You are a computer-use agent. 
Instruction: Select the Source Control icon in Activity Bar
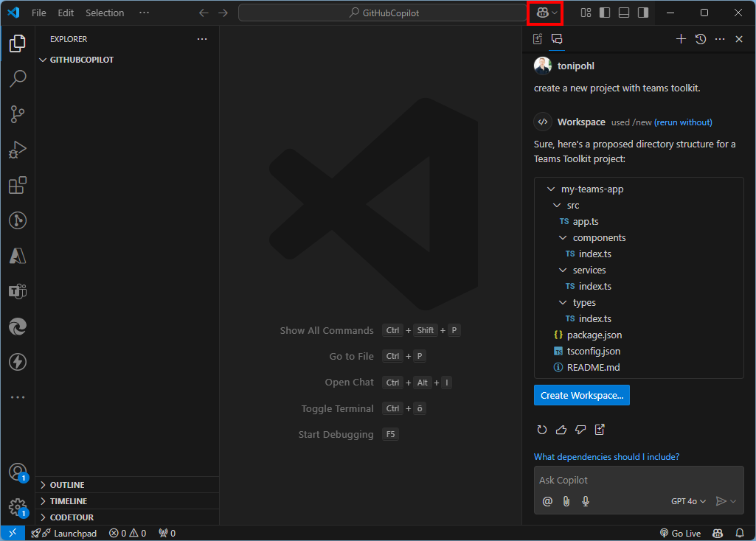pyautogui.click(x=16, y=114)
